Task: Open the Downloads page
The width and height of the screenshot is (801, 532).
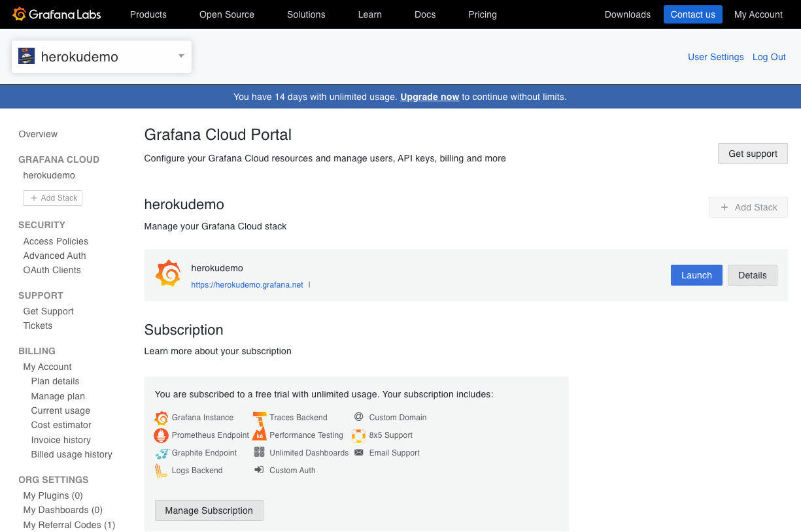Action: [x=628, y=14]
